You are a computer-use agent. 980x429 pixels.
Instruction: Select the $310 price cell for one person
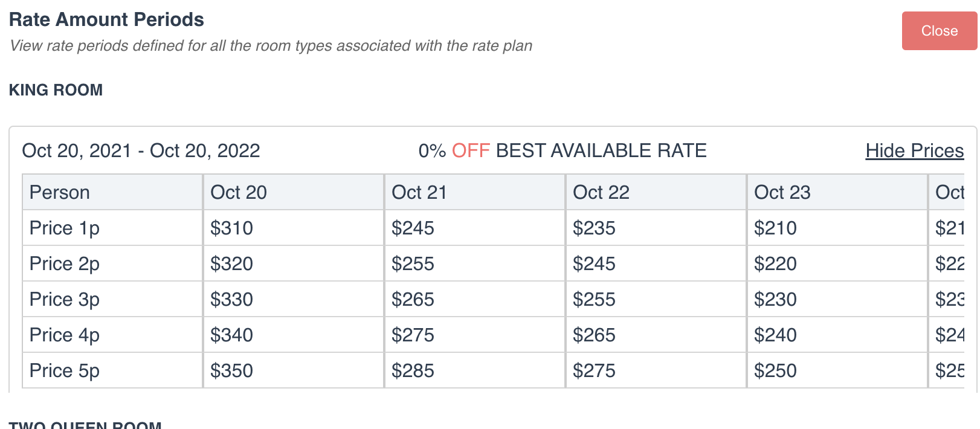(231, 228)
